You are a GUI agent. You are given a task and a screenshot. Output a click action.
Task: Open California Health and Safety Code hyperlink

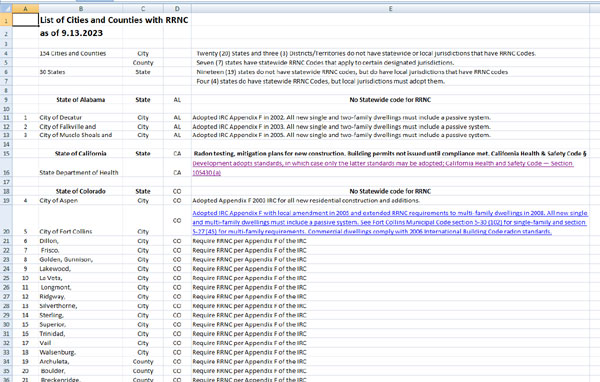click(x=383, y=168)
